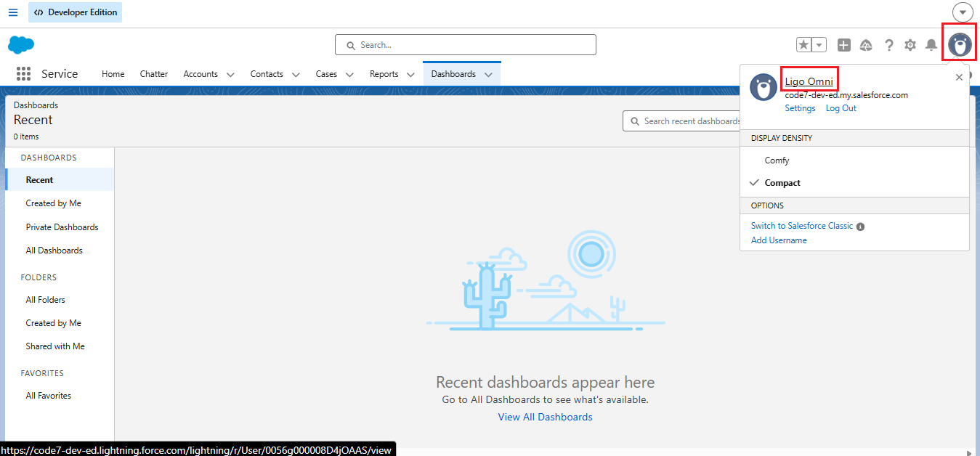Focus the Search recent dashboards field
This screenshot has width=980, height=456.
[x=683, y=121]
